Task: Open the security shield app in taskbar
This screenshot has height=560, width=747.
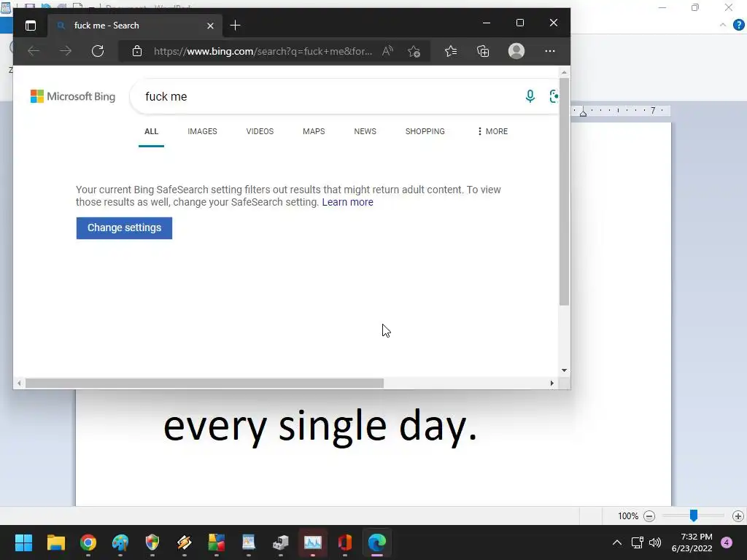Action: [x=152, y=542]
